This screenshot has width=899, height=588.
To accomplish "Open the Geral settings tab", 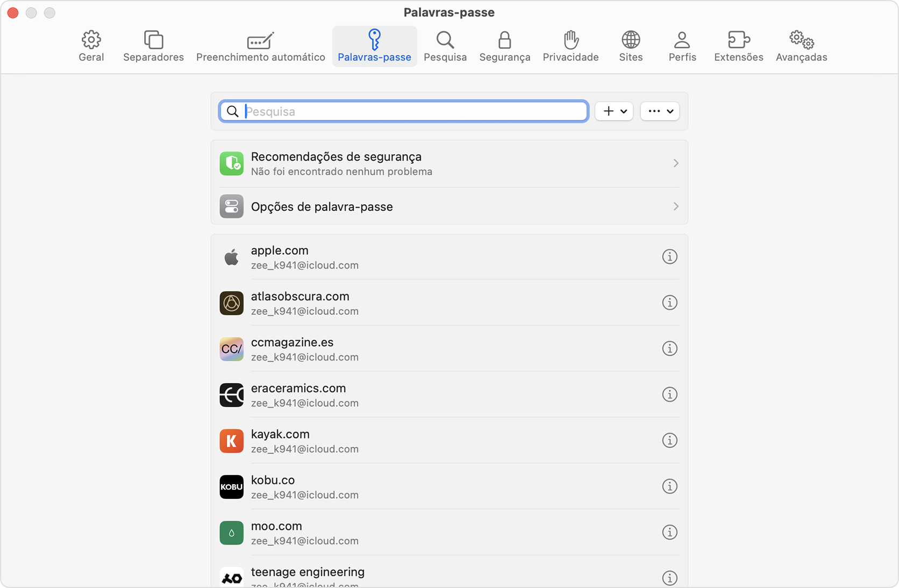I will [91, 46].
